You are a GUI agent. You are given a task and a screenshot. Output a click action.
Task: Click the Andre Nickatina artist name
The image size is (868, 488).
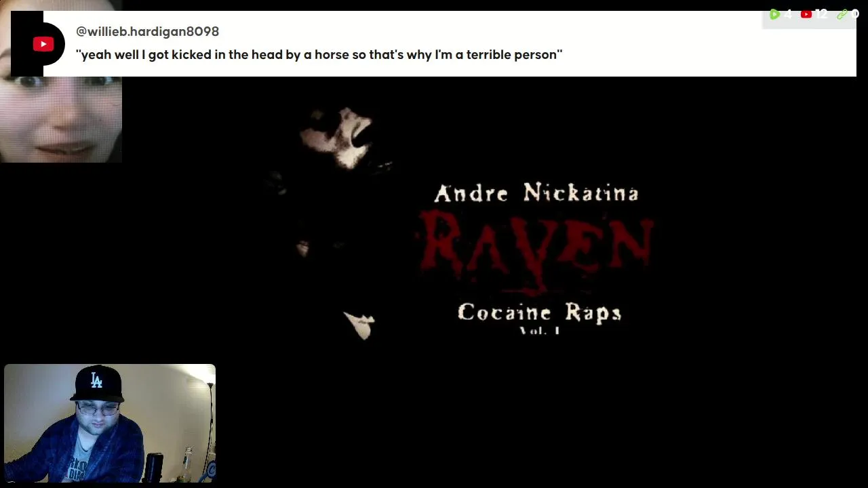point(536,193)
